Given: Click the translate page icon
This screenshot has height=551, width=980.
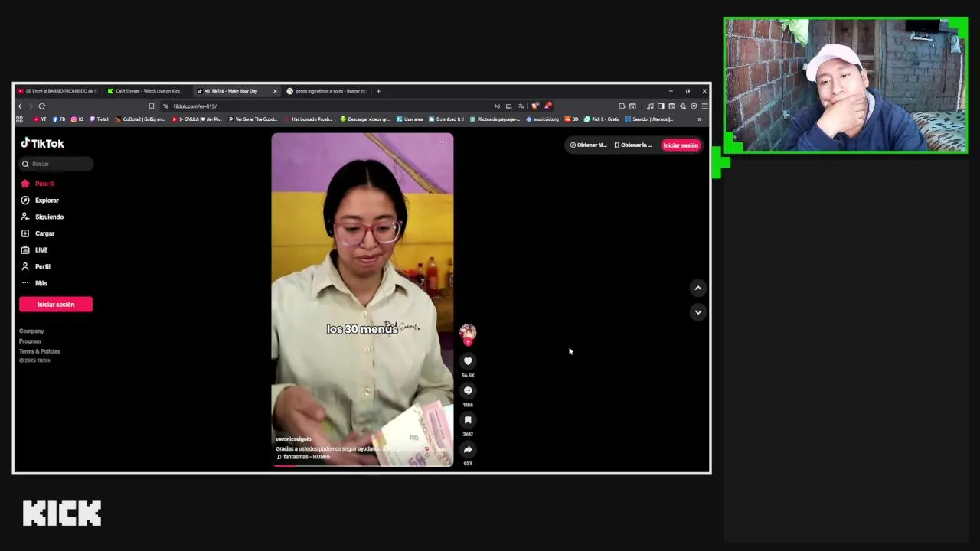Looking at the screenshot, I should (x=521, y=106).
